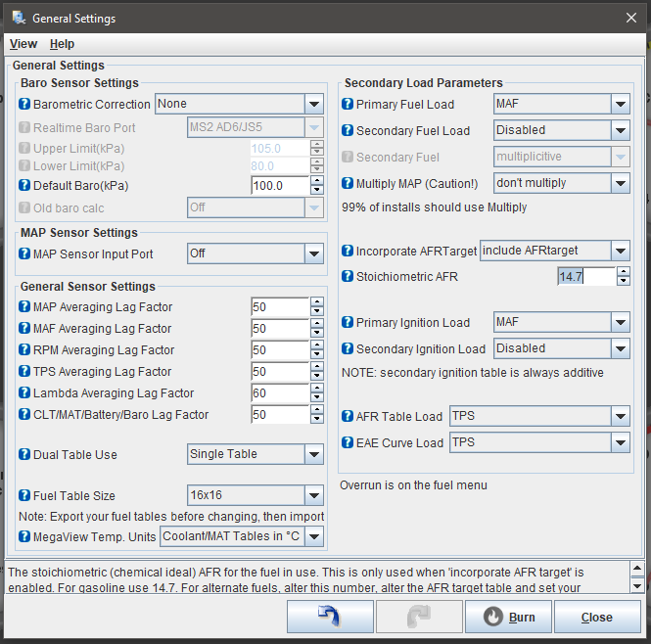This screenshot has width=651, height=644.
Task: Click help icon for AFR Table Load
Action: [348, 416]
